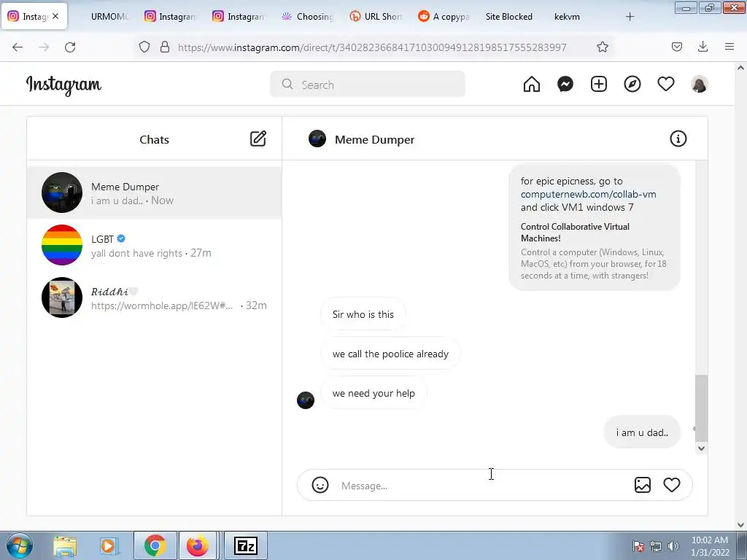747x560 pixels.
Task: Open Windows Media Player taskbar icon
Action: coord(108,545)
